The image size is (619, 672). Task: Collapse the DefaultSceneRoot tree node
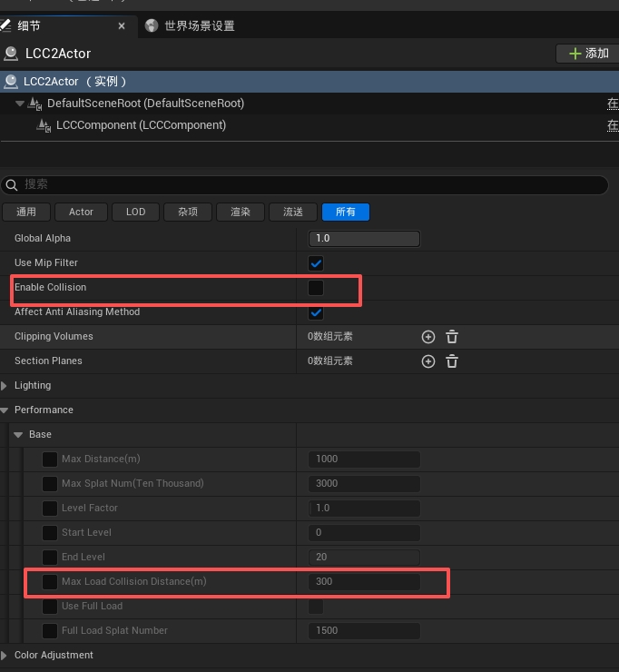[x=19, y=104]
